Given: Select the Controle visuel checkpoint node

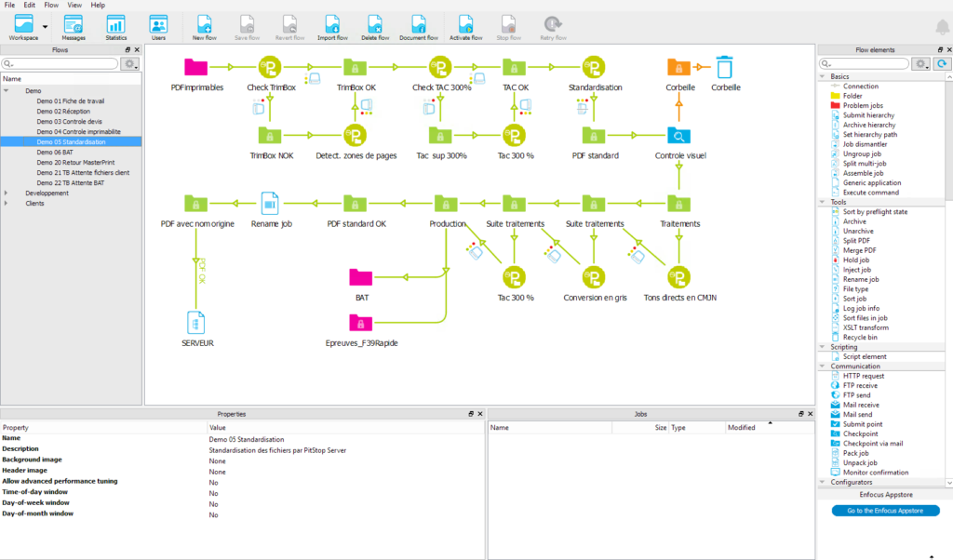Looking at the screenshot, I should (678, 137).
